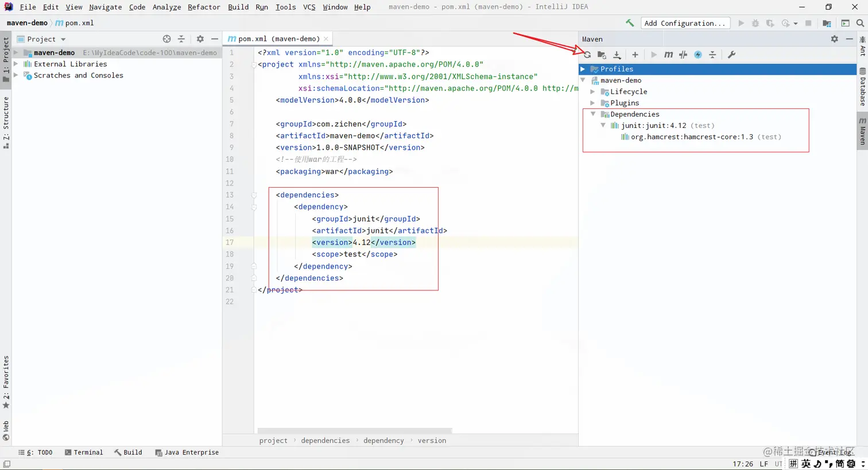Open Project Structure toolbar icon
The image size is (868, 470).
pos(827,23)
